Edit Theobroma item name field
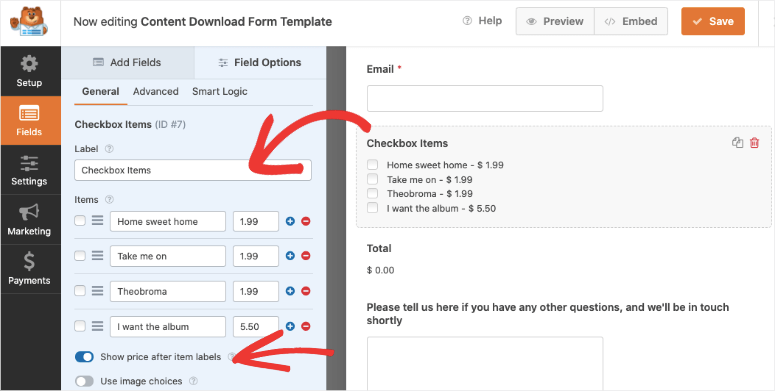The width and height of the screenshot is (775, 391). point(168,291)
